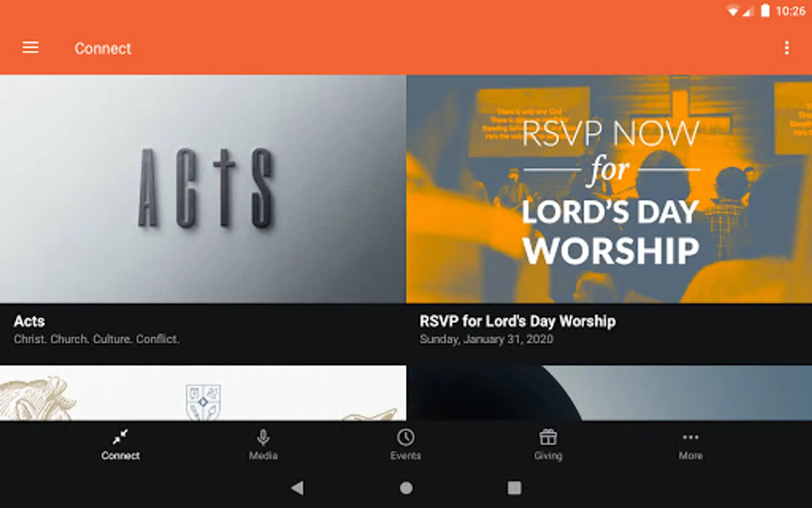Image resolution: width=812 pixels, height=508 pixels.
Task: Open the hamburger navigation menu
Action: point(30,48)
